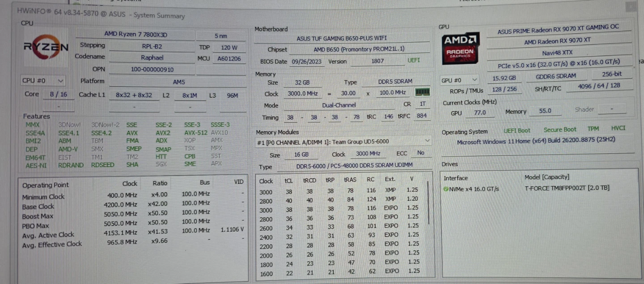Click the Minimum Clock 400.0 MHz value
Screen dimensions: 644x284
click(123, 195)
